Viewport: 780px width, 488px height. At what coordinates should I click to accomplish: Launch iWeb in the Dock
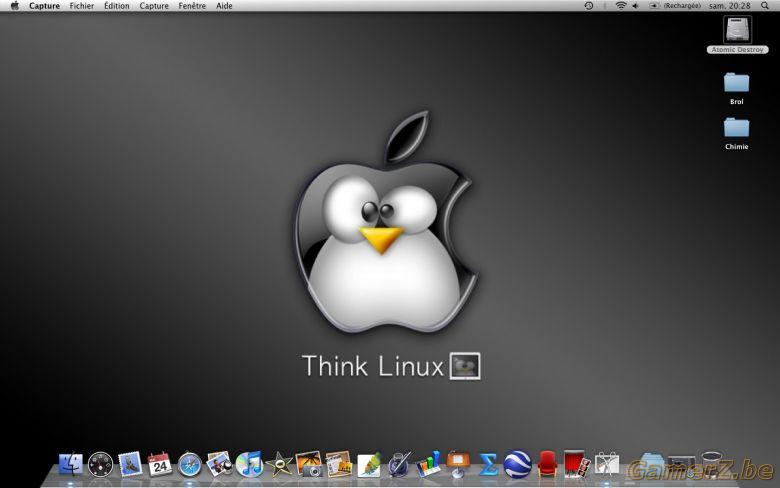pos(339,464)
